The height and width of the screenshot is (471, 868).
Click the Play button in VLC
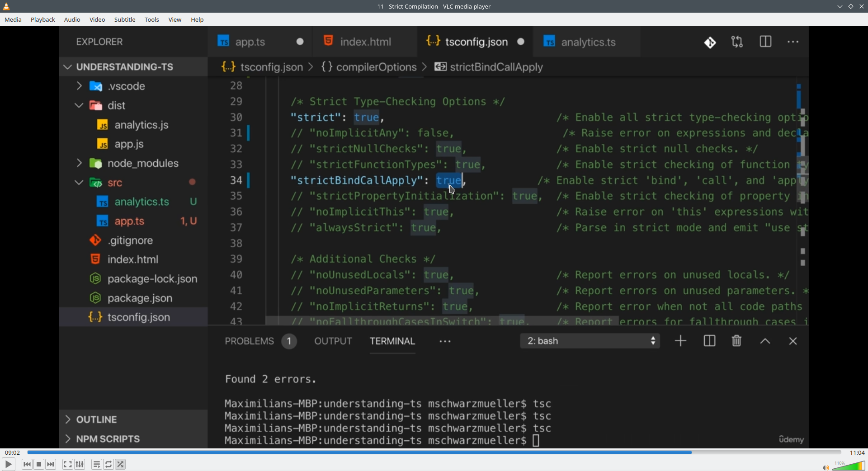pyautogui.click(x=8, y=464)
